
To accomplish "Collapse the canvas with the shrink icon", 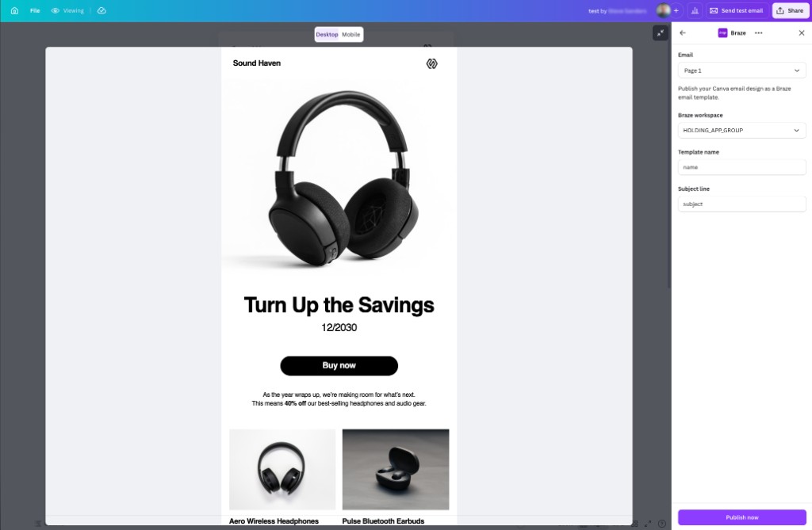I will click(x=661, y=33).
